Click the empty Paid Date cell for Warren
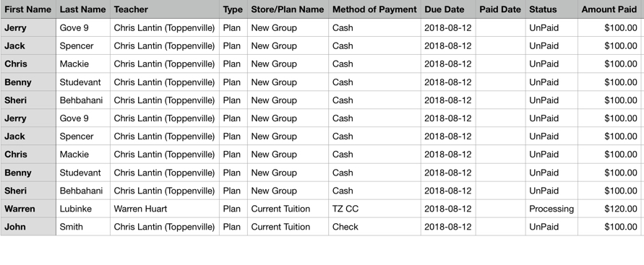 point(501,209)
